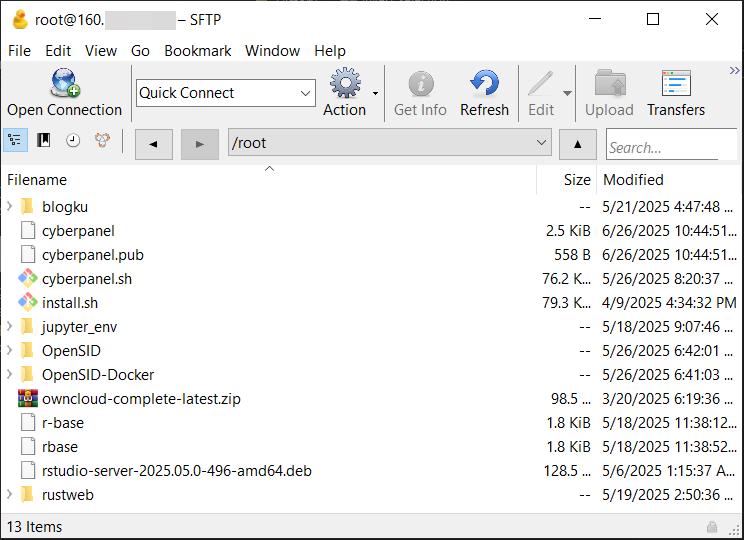Open the Help menu

coord(330,51)
